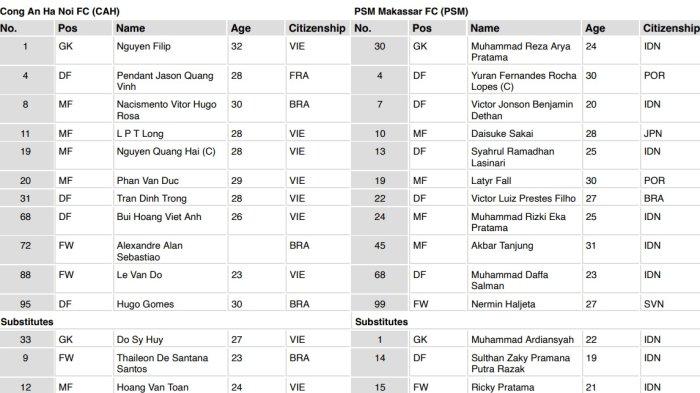Click the Citizenship header in CAH table
This screenshot has width=700, height=393.
(x=317, y=28)
